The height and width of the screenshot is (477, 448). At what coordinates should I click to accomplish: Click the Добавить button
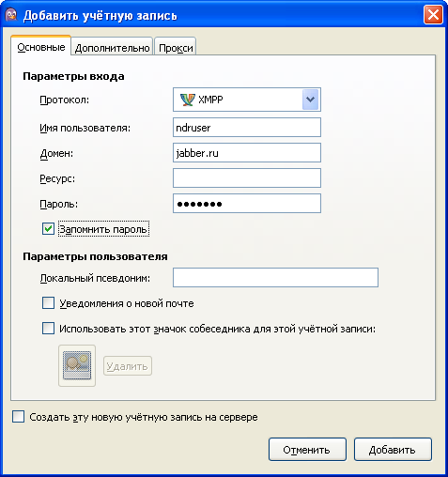pos(393,450)
